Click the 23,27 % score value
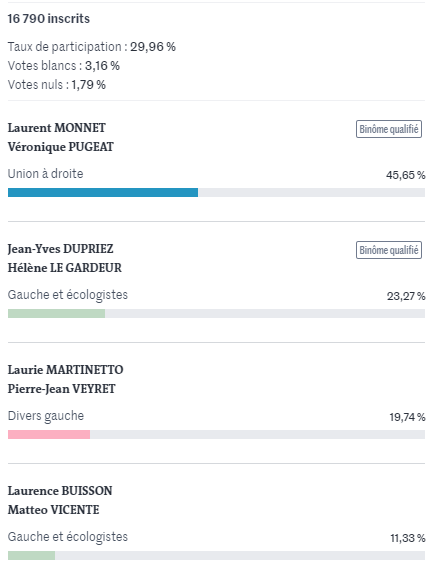This screenshot has height=577, width=445. 406,296
